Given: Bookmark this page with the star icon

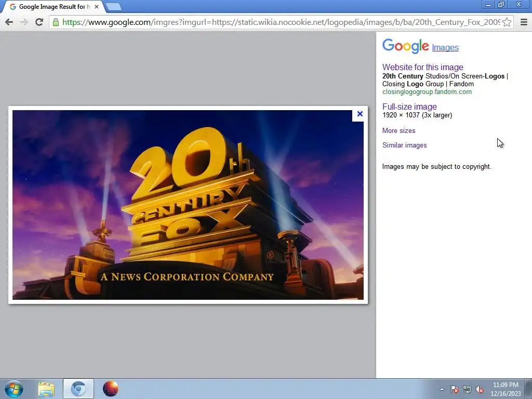Looking at the screenshot, I should pos(507,22).
